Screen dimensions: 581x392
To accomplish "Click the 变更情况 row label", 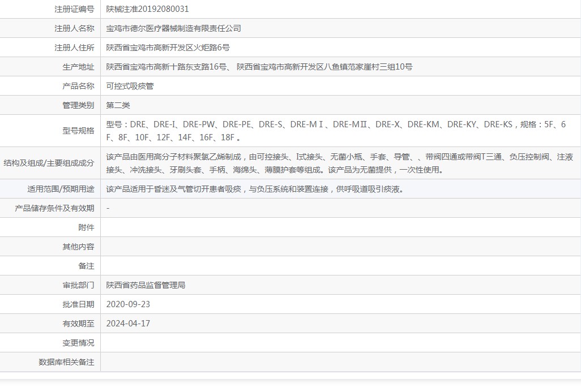I will click(x=78, y=343).
